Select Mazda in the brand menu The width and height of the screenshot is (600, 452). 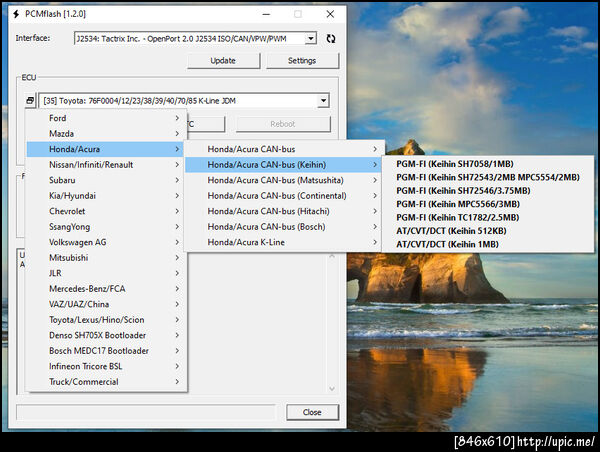click(x=106, y=134)
